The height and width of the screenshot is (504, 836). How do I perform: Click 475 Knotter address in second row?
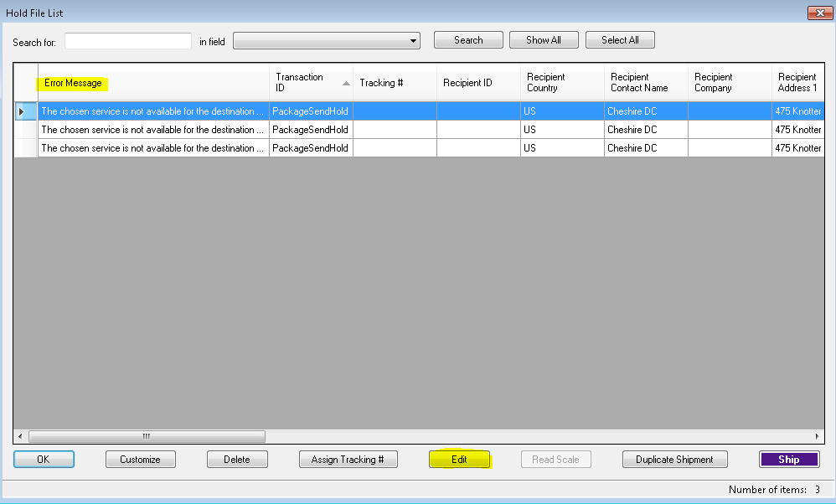[x=797, y=130]
